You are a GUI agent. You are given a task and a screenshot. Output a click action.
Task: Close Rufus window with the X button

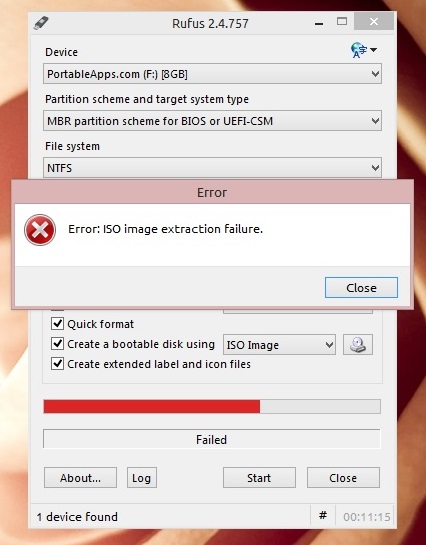(x=374, y=22)
